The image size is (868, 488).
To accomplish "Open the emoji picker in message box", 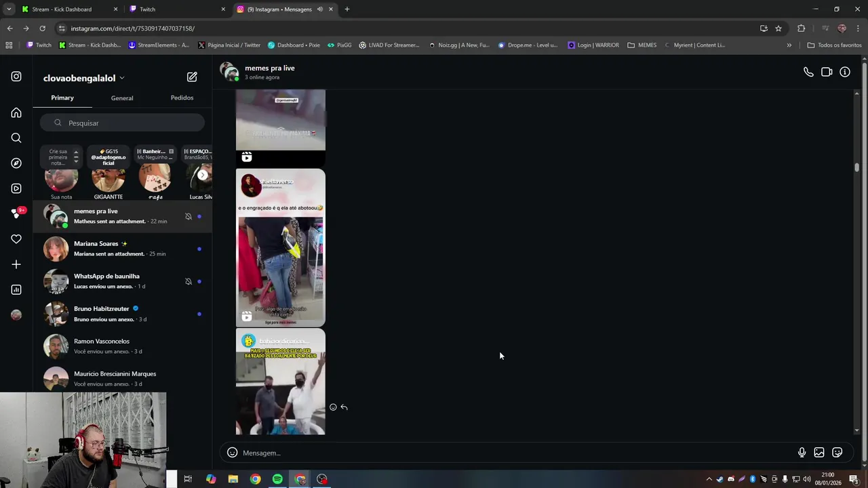I will pos(232,453).
